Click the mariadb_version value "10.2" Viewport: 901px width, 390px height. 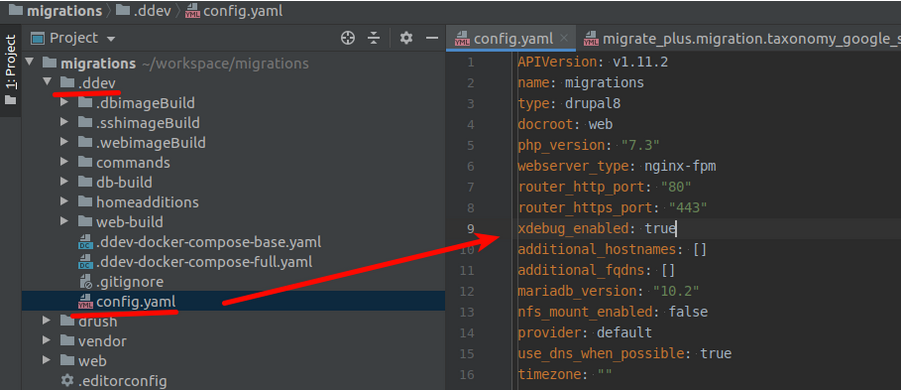[x=676, y=291]
